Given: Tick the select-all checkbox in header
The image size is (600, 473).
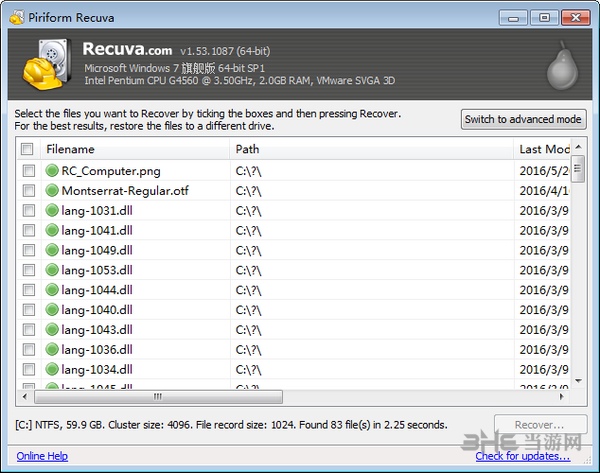Looking at the screenshot, I should tap(27, 149).
